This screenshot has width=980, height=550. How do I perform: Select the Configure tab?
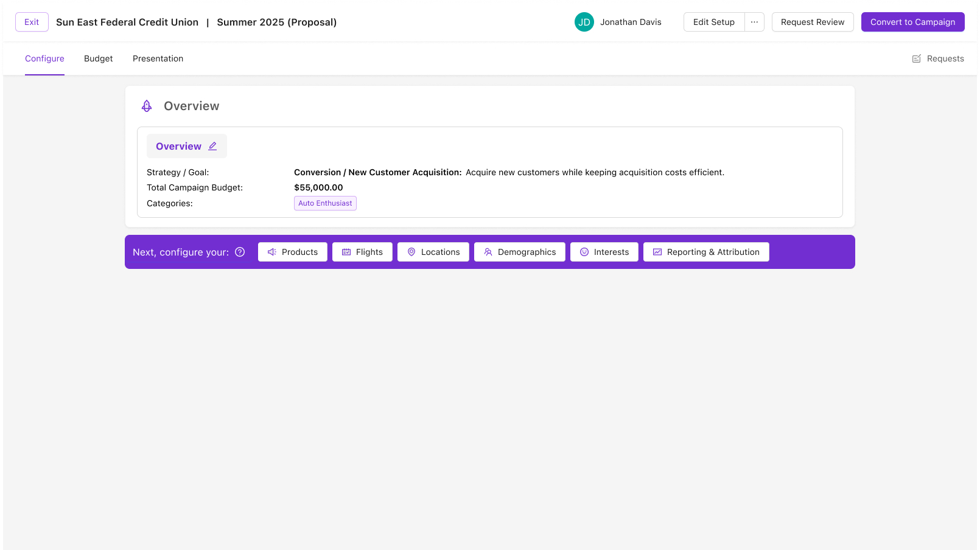coord(44,58)
